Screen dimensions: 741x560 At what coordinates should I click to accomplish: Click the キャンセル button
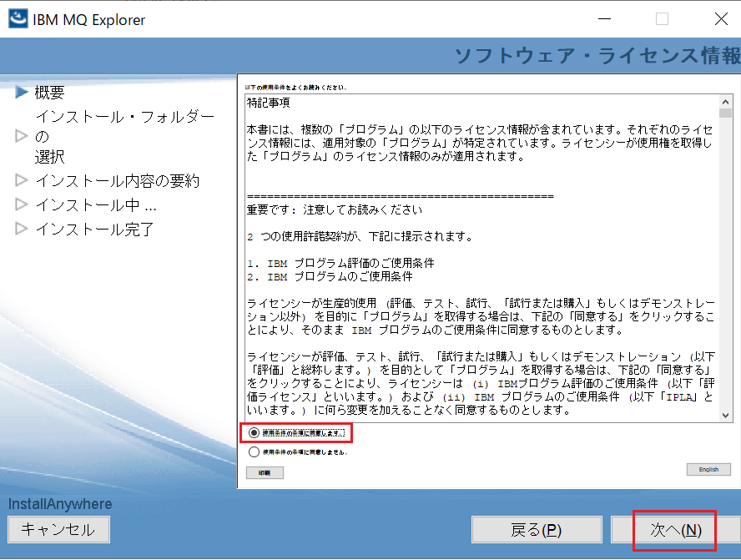coord(58,529)
